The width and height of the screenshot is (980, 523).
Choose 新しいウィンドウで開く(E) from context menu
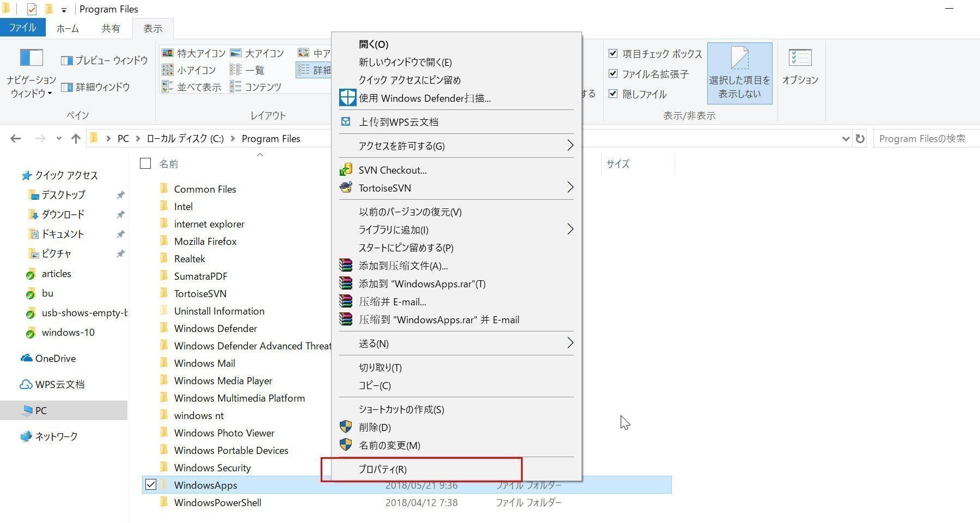point(456,62)
